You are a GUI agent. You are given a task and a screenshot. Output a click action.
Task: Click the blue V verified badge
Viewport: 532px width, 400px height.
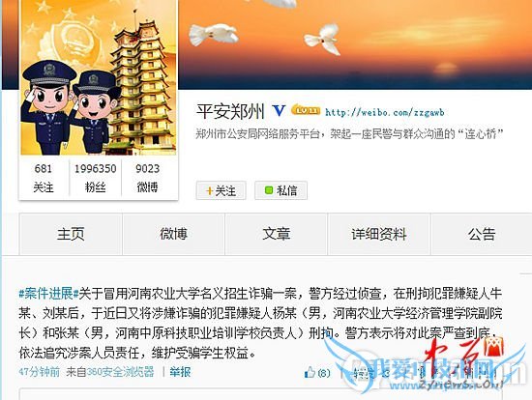coord(279,110)
